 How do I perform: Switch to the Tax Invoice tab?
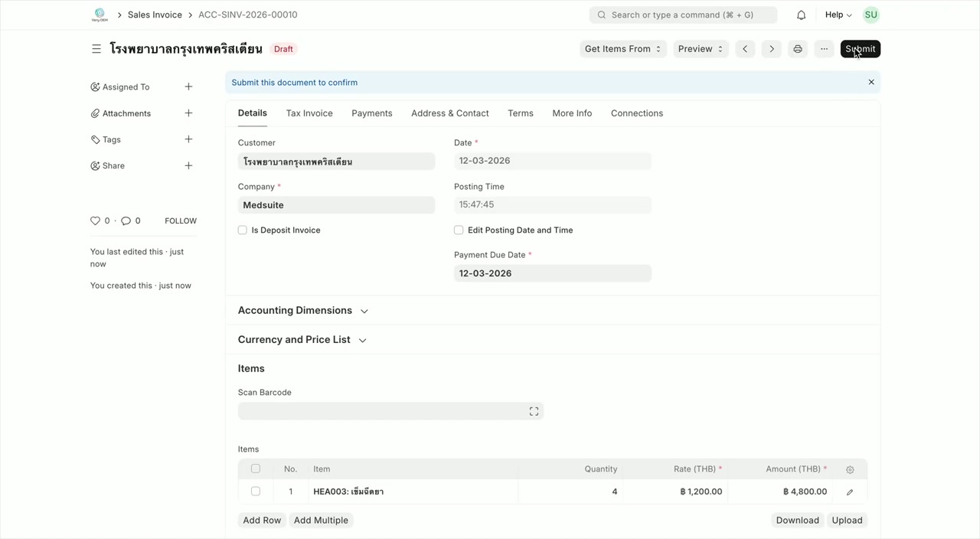click(309, 113)
